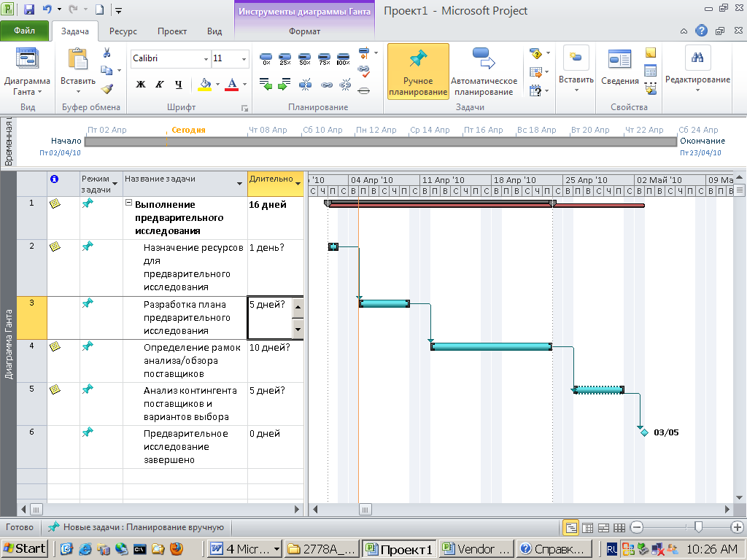
Task: Switch to the Проект tab
Action: click(x=172, y=31)
